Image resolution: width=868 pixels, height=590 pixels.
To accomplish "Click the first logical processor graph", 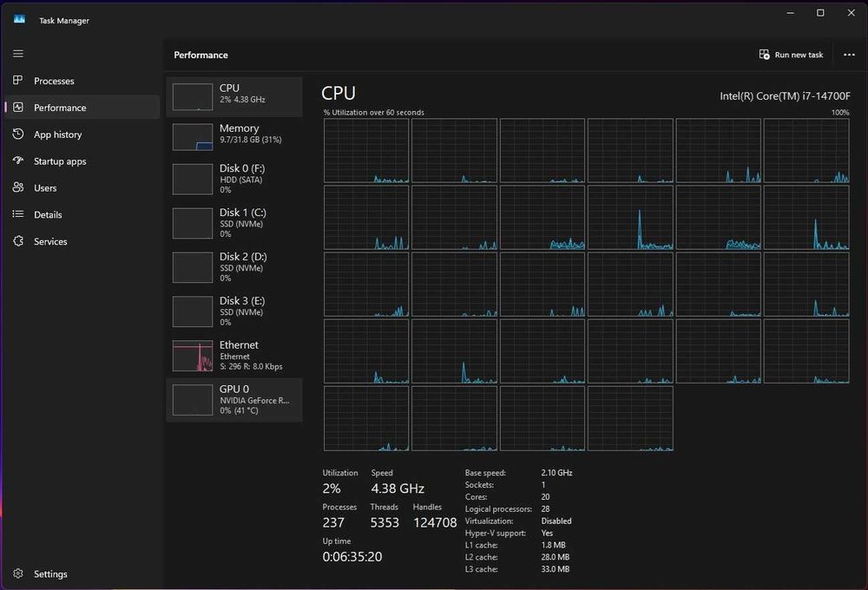I will tap(366, 151).
